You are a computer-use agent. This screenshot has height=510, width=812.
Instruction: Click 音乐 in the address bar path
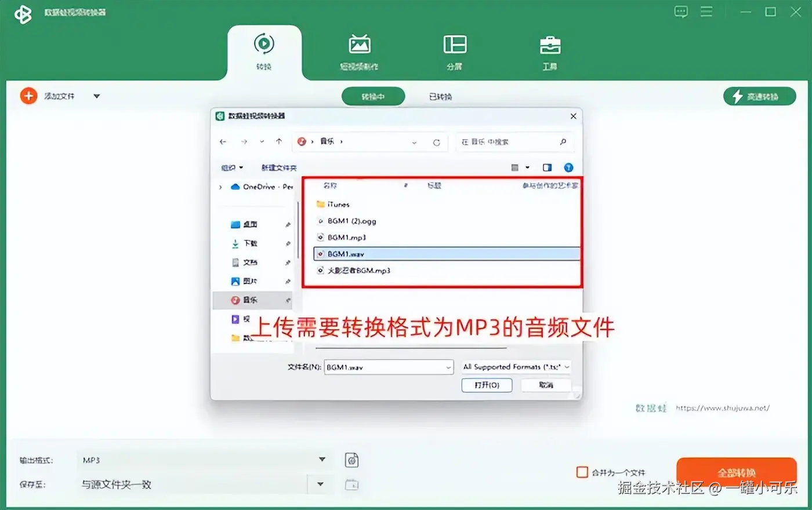click(x=327, y=141)
